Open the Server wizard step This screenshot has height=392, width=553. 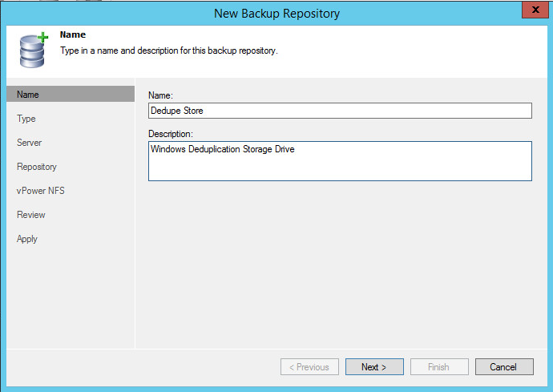[x=29, y=143]
